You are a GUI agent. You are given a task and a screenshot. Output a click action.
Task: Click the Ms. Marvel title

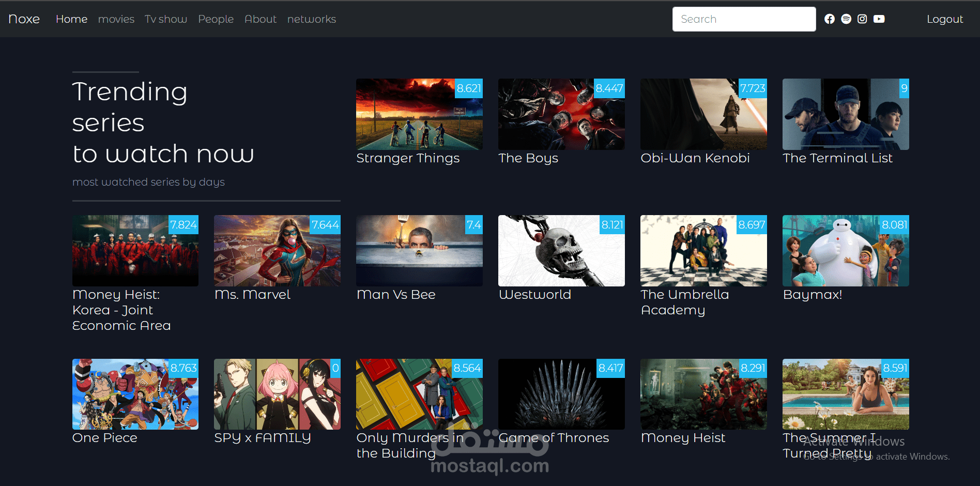coord(252,295)
